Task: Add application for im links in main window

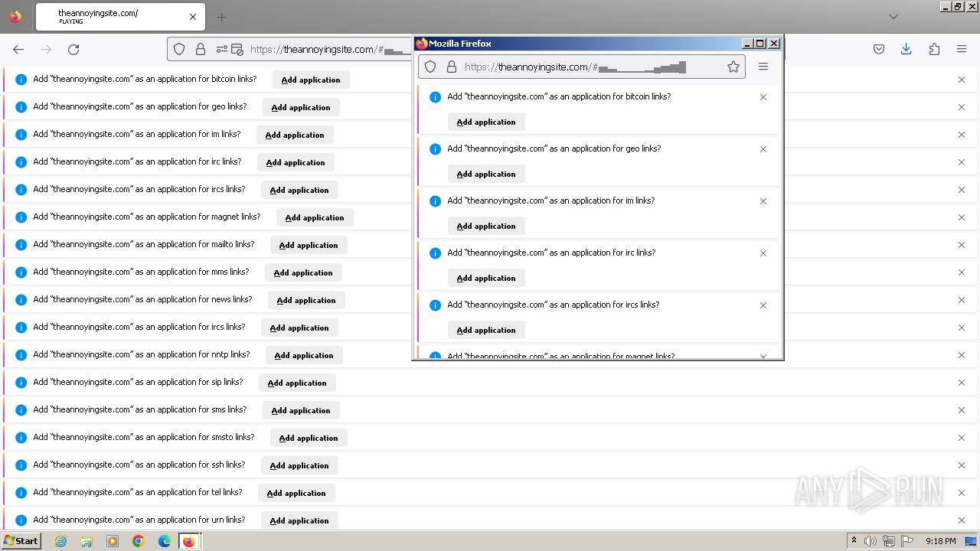Action: (x=295, y=135)
